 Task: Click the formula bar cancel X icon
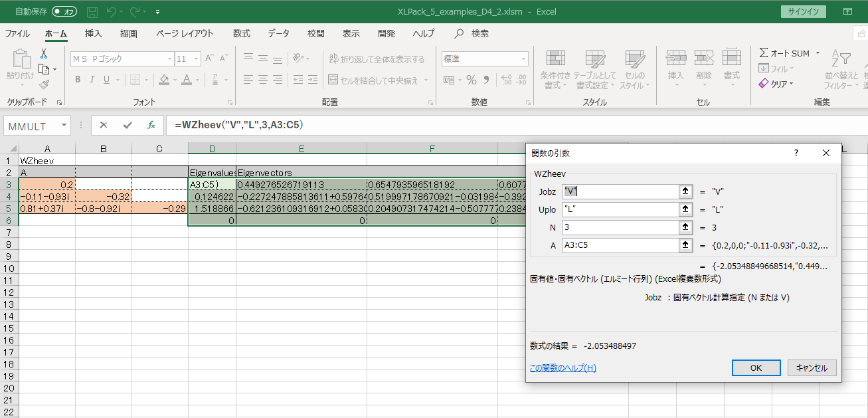click(x=104, y=125)
